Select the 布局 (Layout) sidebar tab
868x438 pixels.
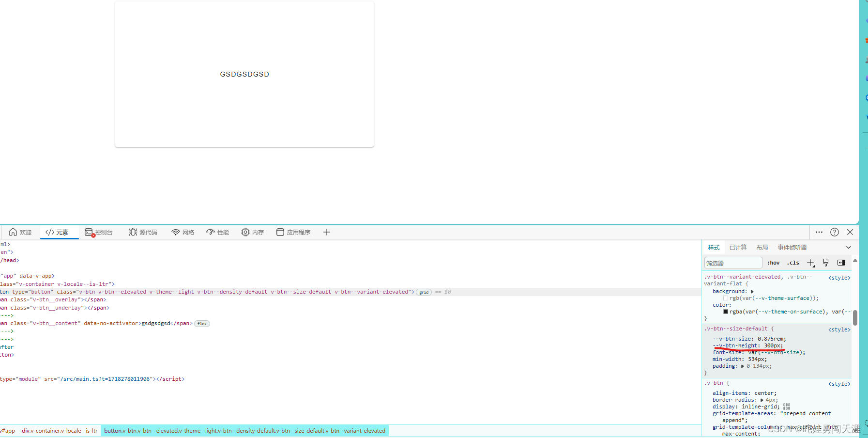(762, 247)
